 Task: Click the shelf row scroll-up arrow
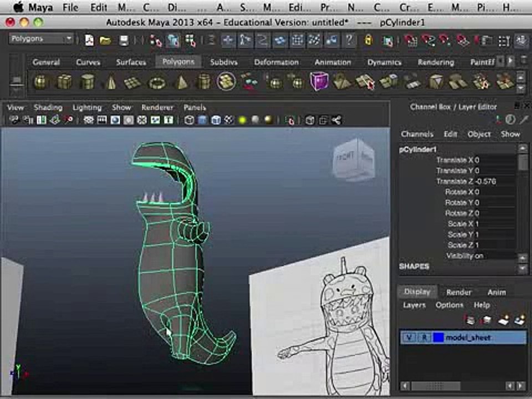(x=521, y=77)
